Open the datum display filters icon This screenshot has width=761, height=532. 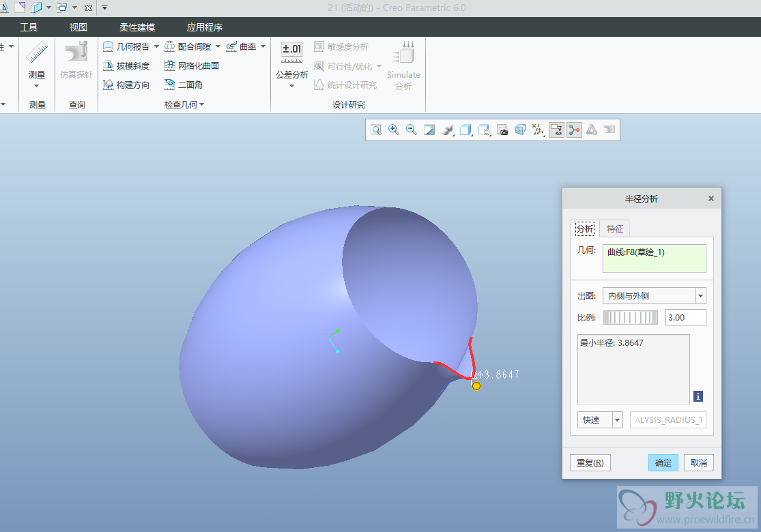539,130
